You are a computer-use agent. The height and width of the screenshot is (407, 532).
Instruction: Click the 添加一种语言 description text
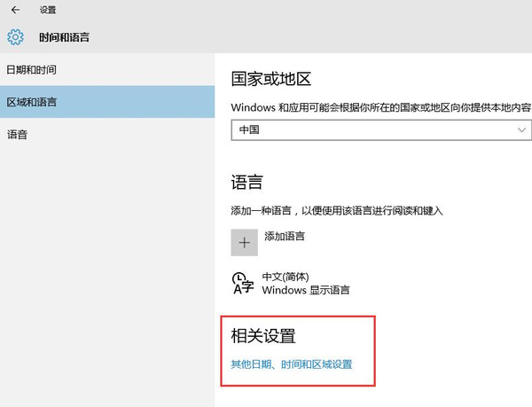click(x=337, y=211)
